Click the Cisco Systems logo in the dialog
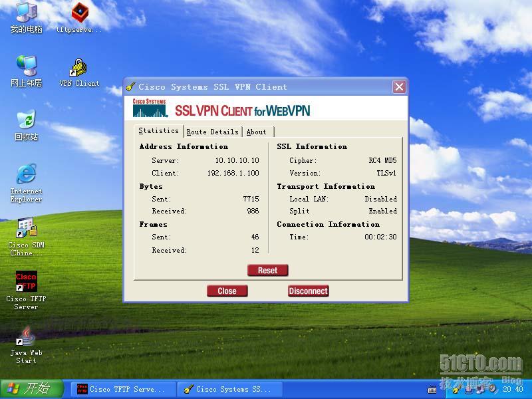Image resolution: width=532 pixels, height=399 pixels. coord(150,108)
